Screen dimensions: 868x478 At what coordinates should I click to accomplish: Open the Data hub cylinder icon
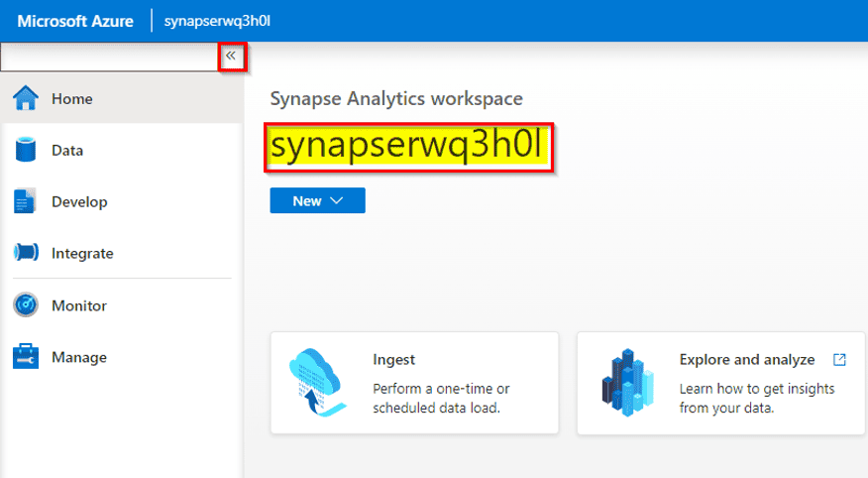[x=26, y=150]
